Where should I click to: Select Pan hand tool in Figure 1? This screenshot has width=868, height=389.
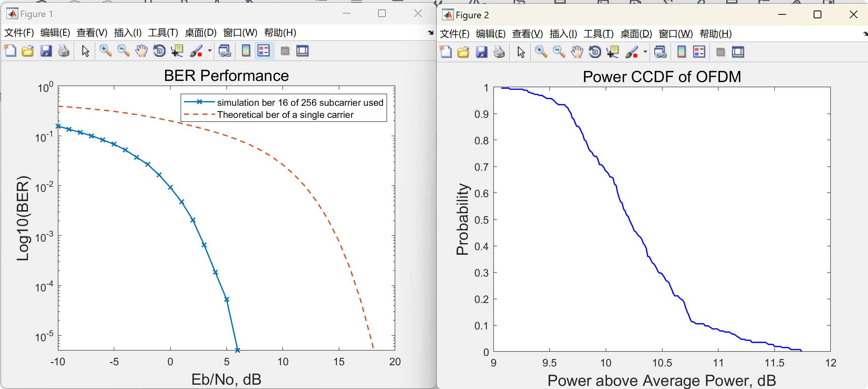point(141,51)
